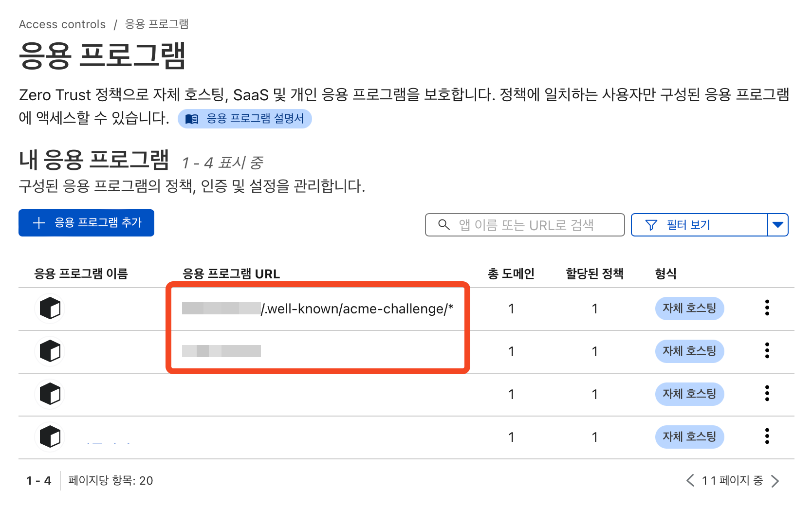Go to the previous page chevron
The height and width of the screenshot is (509, 812).
(690, 481)
